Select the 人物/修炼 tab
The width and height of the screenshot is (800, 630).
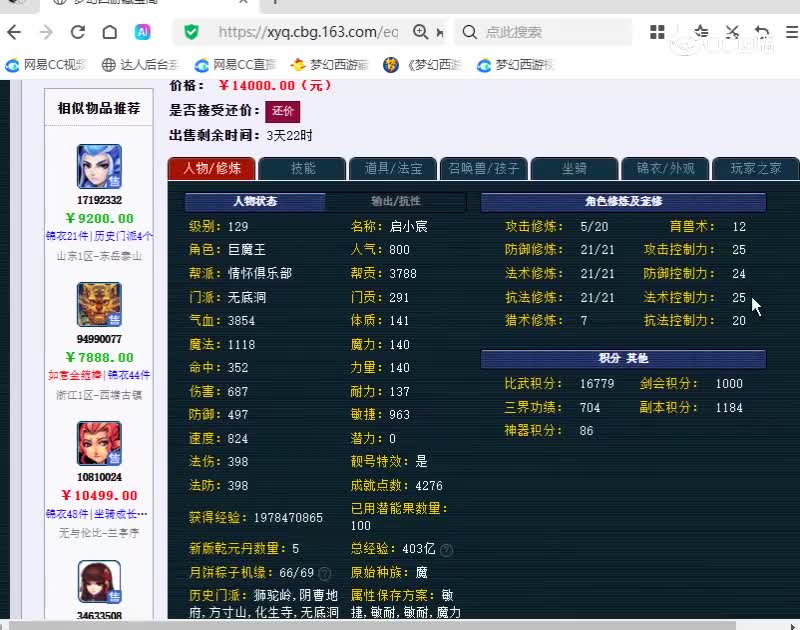point(212,168)
